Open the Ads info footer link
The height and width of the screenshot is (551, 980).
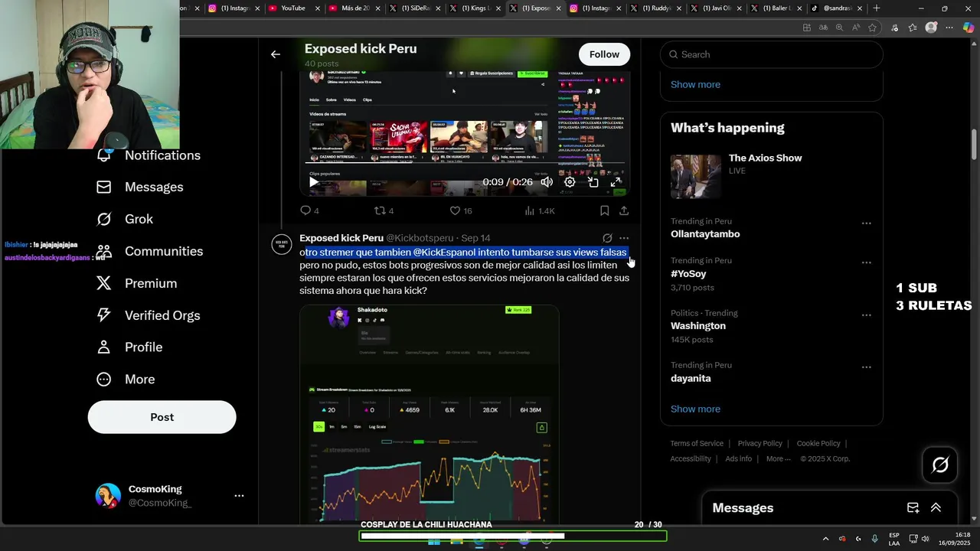(739, 458)
